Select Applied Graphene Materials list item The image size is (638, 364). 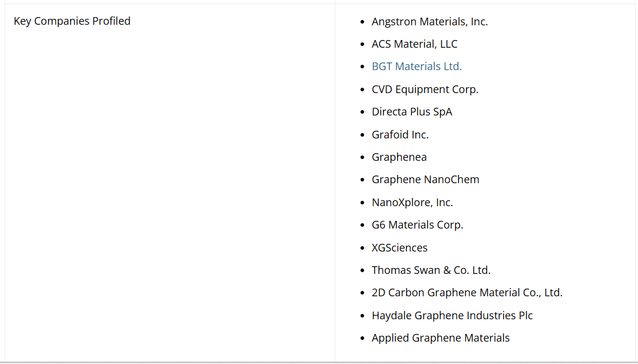(x=440, y=338)
